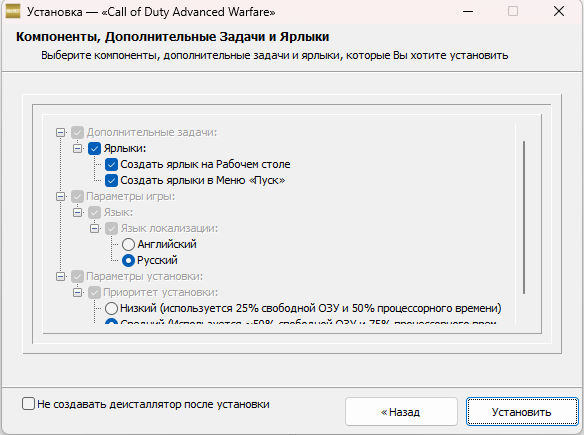Collapse the Параметры установки node
The height and width of the screenshot is (435, 584).
point(60,277)
